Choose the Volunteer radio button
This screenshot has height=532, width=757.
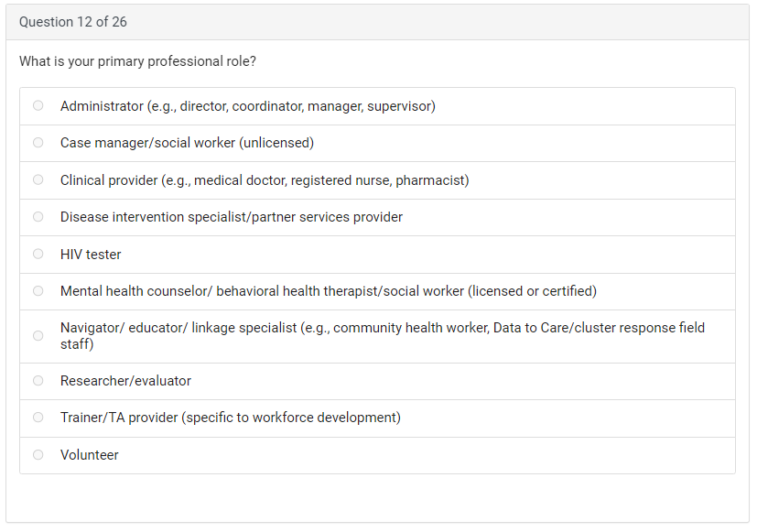click(38, 455)
